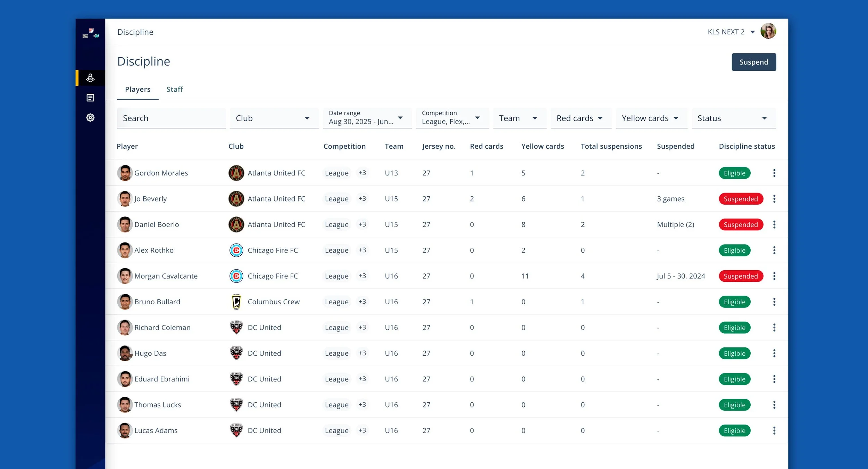Open the reports sidebar icon
868x469 pixels.
click(90, 98)
